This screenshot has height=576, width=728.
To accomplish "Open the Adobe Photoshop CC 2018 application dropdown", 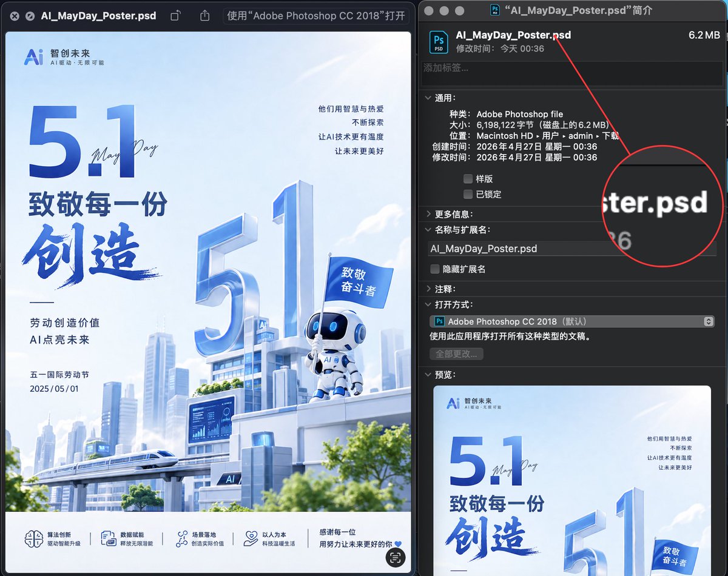I will [x=709, y=321].
